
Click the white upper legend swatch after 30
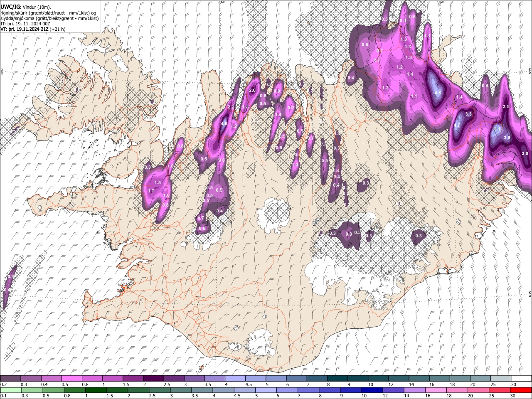click(x=522, y=378)
